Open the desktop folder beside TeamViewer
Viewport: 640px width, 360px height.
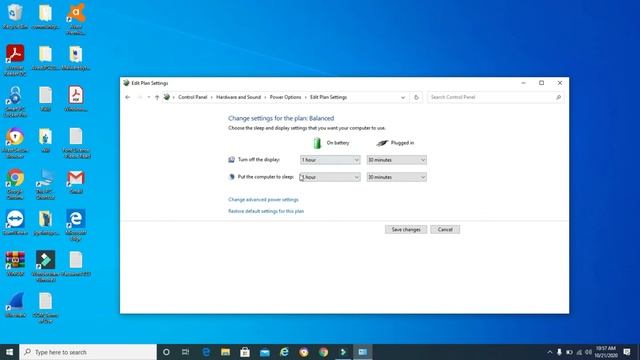pos(45,222)
